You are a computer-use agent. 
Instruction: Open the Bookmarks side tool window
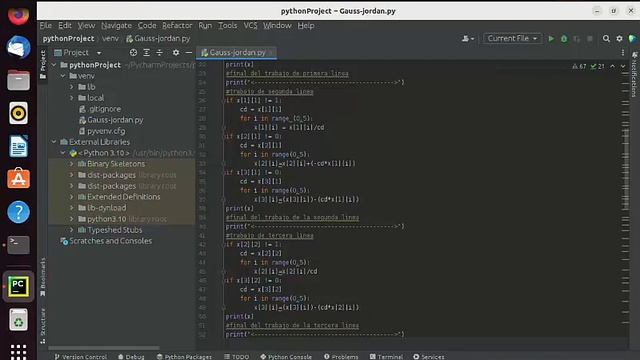click(x=43, y=277)
